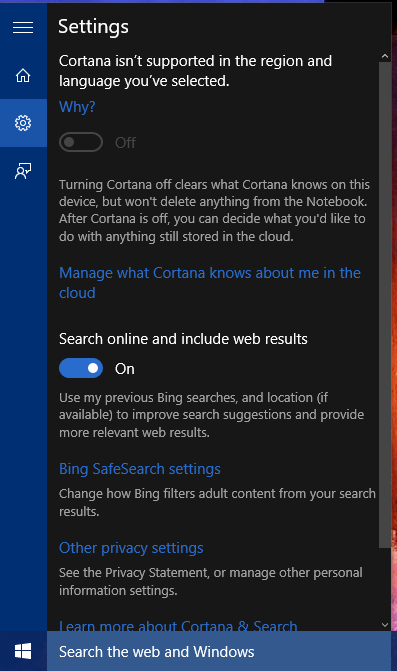Open the Windows Start button
This screenshot has width=397, height=671.
[x=23, y=651]
